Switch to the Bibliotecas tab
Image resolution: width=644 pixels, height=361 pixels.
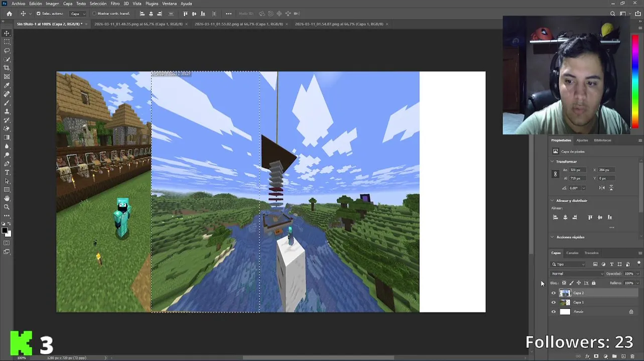click(x=602, y=140)
